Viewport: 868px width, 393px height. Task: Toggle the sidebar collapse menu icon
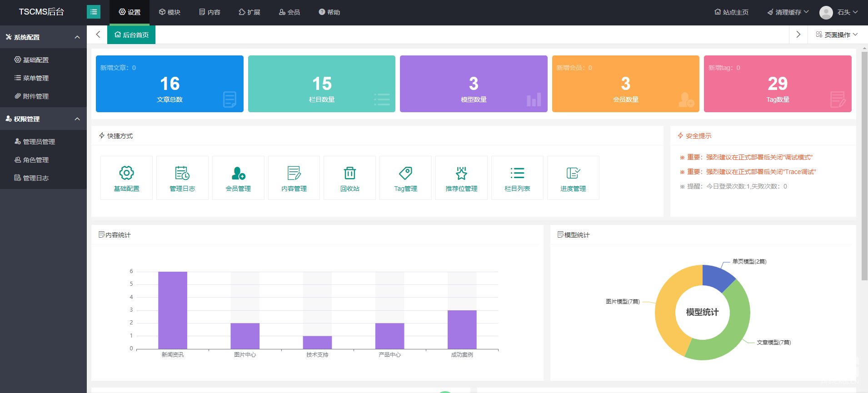click(94, 12)
